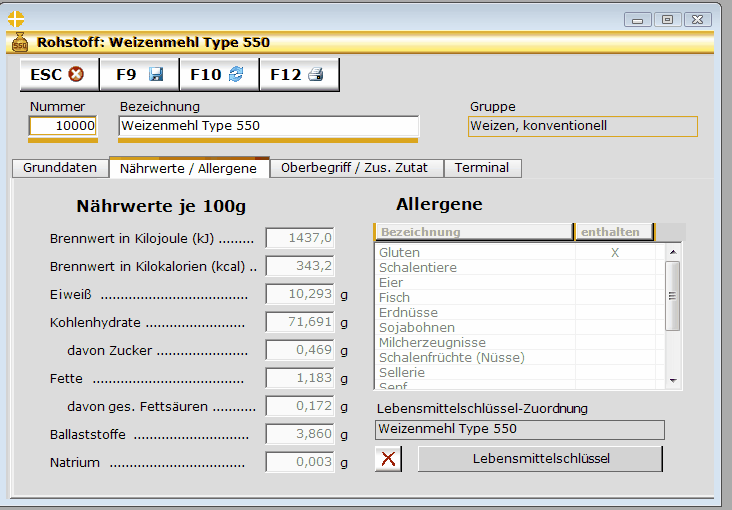This screenshot has height=510, width=732.
Task: Click into the Nummer field 10000
Action: click(x=63, y=126)
